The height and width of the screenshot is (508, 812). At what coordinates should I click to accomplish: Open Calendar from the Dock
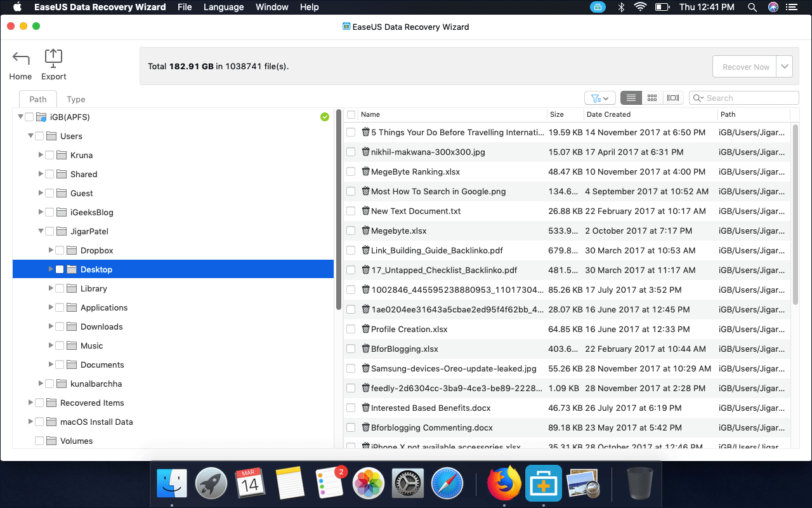pos(250,485)
